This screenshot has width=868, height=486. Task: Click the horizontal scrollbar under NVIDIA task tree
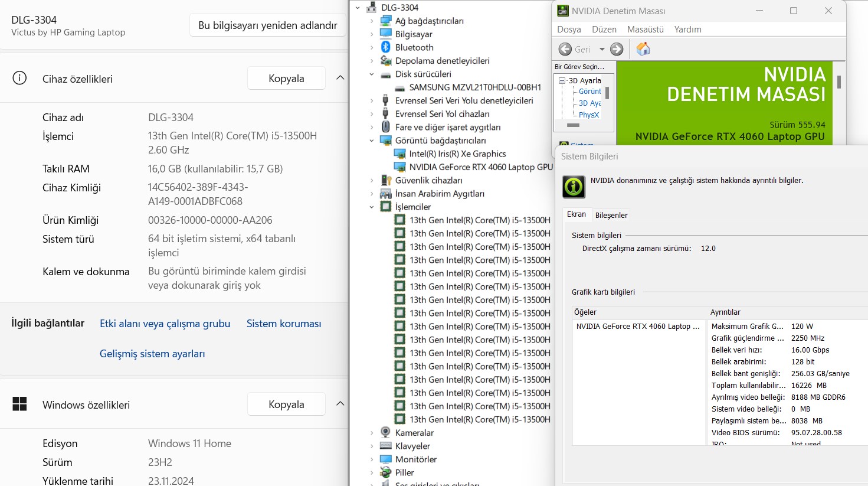573,125
